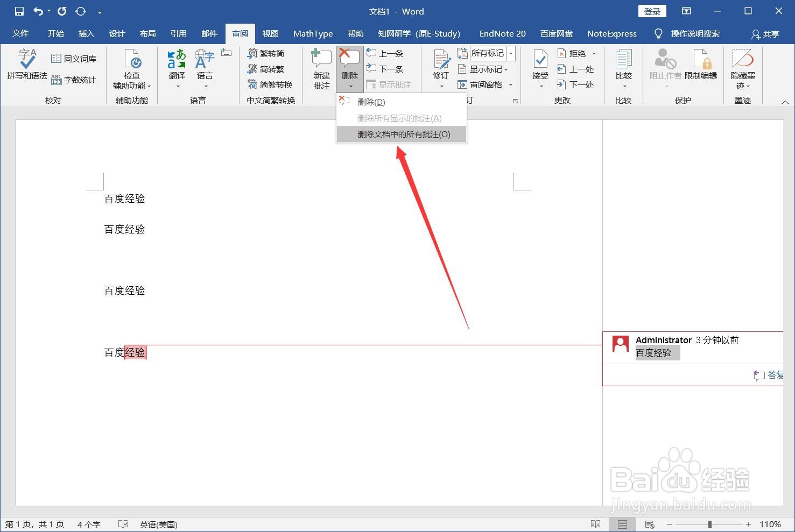Open Customize Quick Access Toolbar dropdown
The image size is (795, 532).
[100, 11]
